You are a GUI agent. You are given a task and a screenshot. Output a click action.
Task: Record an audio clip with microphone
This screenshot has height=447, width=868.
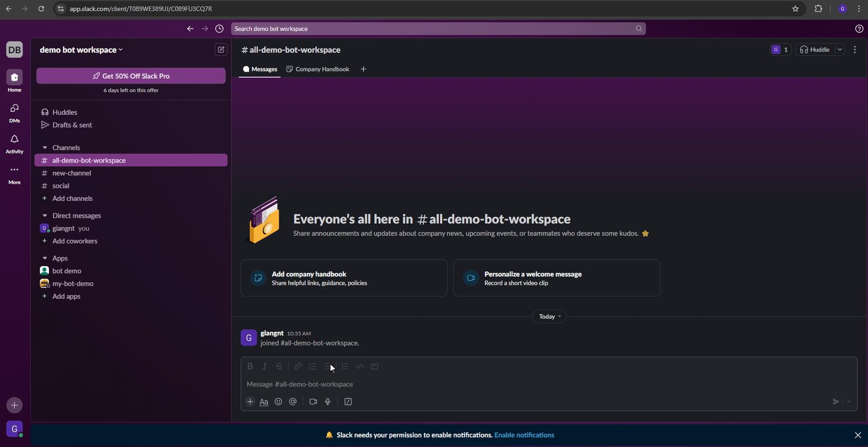(328, 402)
